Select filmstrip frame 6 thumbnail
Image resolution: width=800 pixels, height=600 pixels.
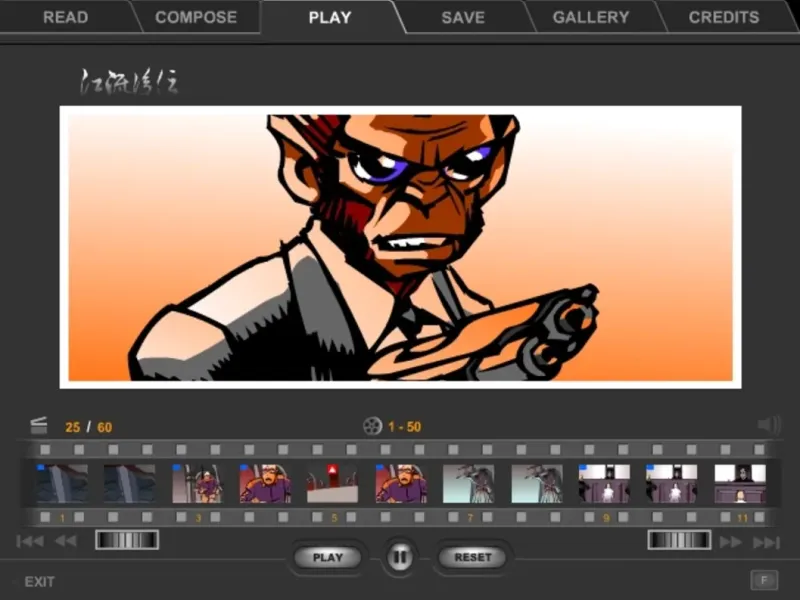coord(401,484)
